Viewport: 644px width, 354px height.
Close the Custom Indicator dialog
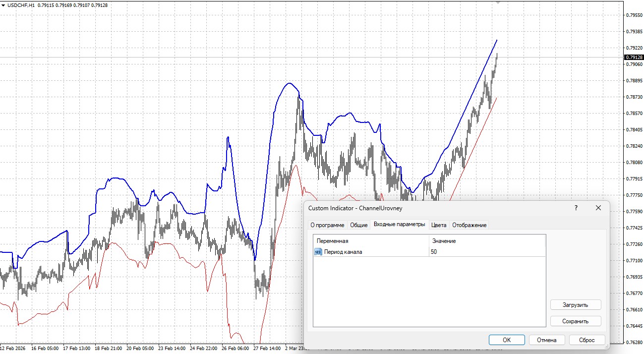[598, 208]
